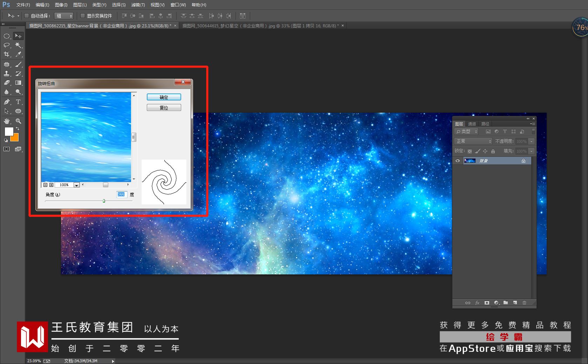Zoom out the twirl preview with minus
This screenshot has height=364, width=588.
[x=45, y=185]
